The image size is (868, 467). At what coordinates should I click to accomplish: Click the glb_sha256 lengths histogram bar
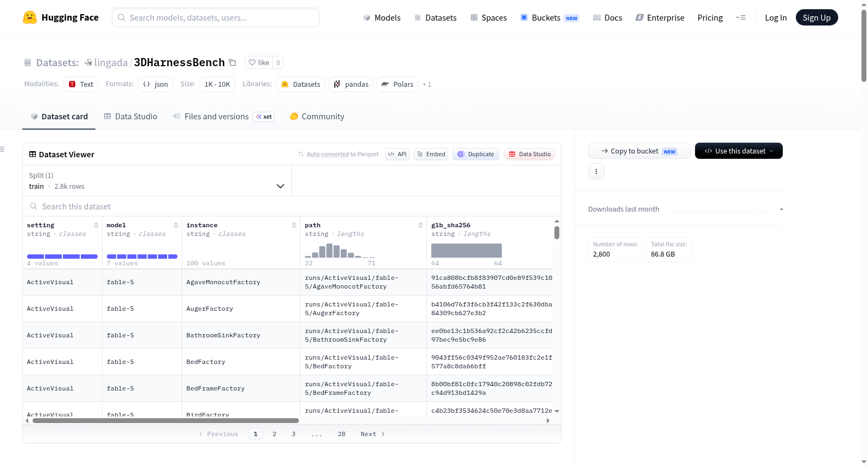coord(467,251)
